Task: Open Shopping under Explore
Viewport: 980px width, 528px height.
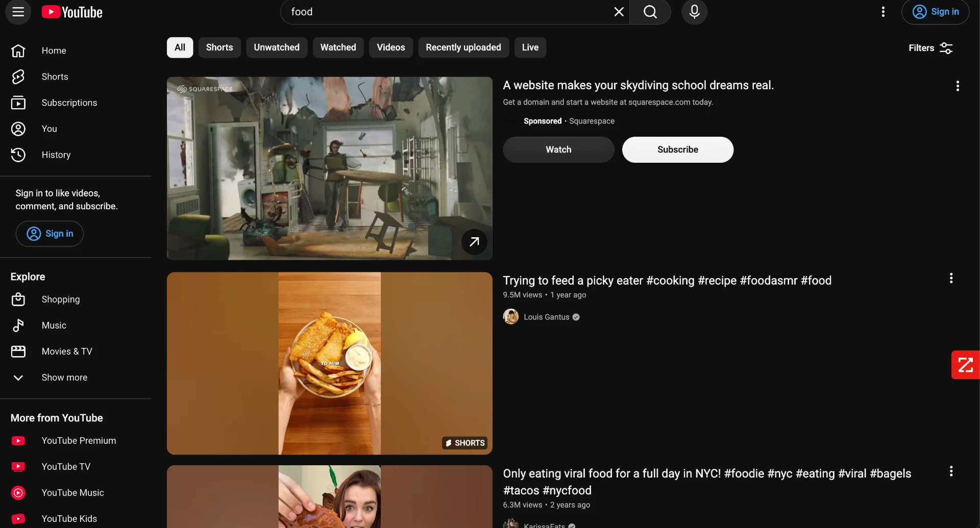Action: [x=76, y=299]
